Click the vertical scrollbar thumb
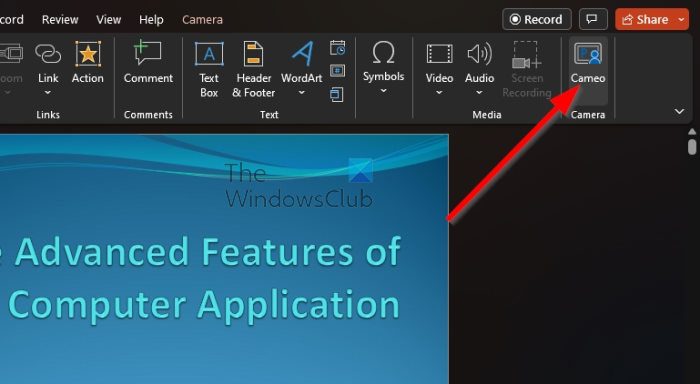700x384 pixels. point(692,147)
